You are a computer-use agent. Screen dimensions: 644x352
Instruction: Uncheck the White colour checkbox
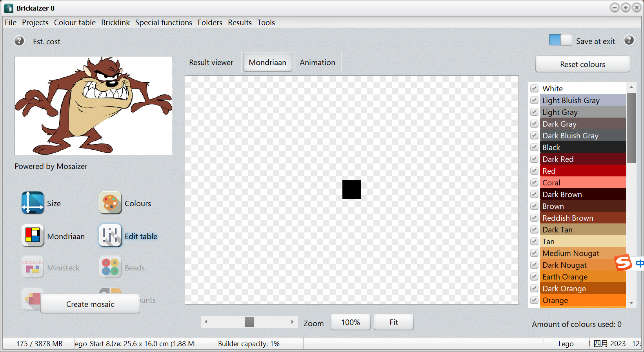(x=534, y=89)
